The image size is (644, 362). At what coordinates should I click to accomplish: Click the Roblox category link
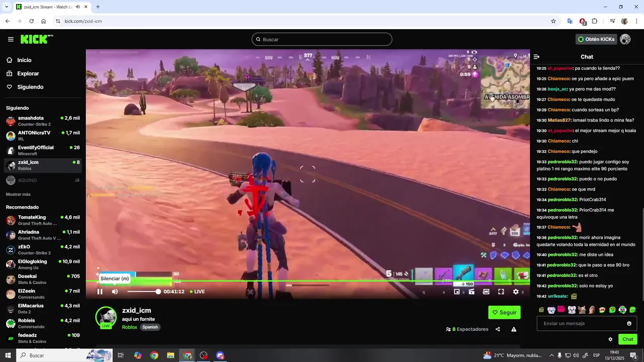pos(129,327)
